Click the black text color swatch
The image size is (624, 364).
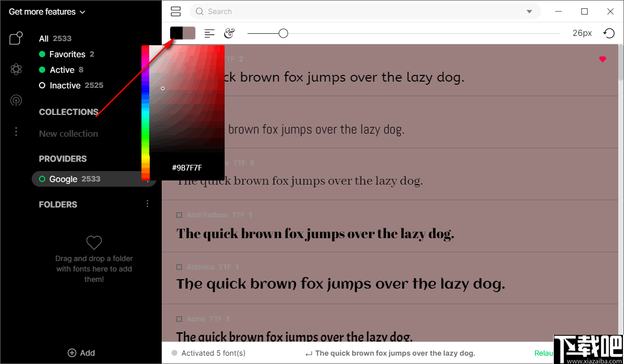coord(176,33)
